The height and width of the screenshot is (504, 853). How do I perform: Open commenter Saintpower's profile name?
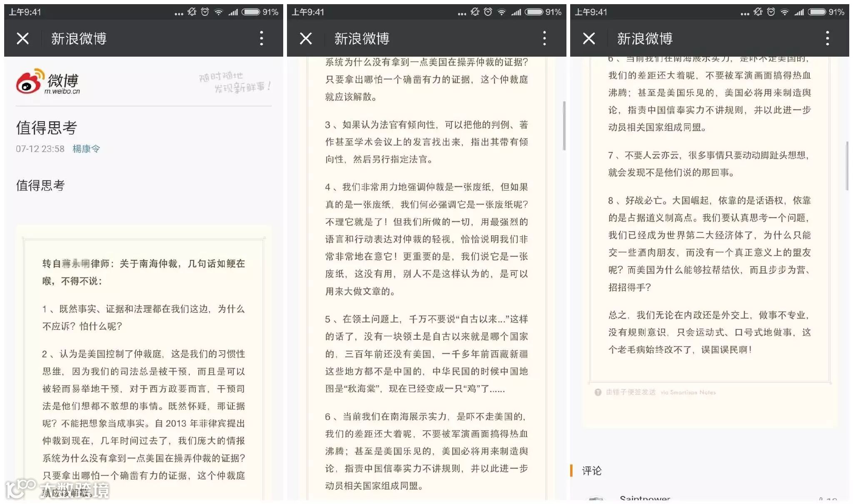point(645,498)
